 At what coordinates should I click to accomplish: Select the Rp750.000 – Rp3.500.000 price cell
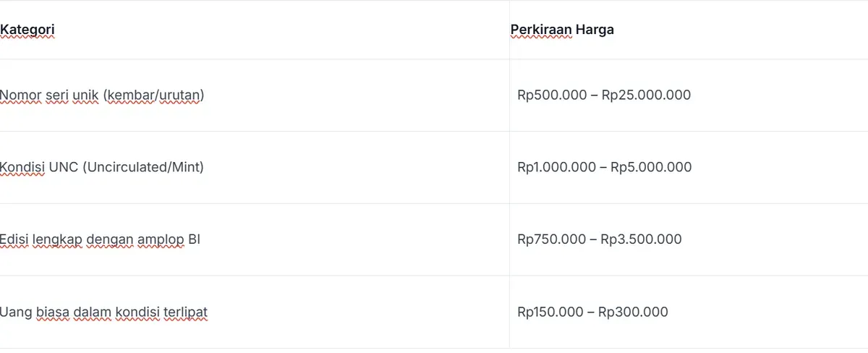(689, 239)
